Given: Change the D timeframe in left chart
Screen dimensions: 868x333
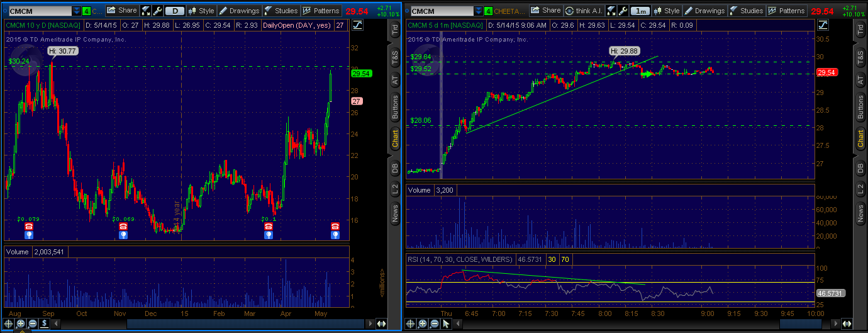Looking at the screenshot, I should click(x=174, y=11).
